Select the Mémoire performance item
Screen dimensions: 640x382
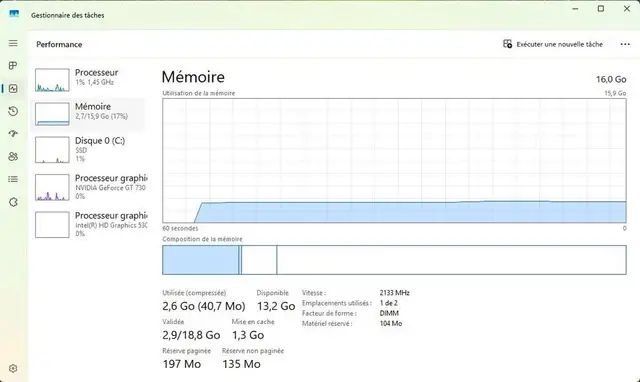click(88, 114)
